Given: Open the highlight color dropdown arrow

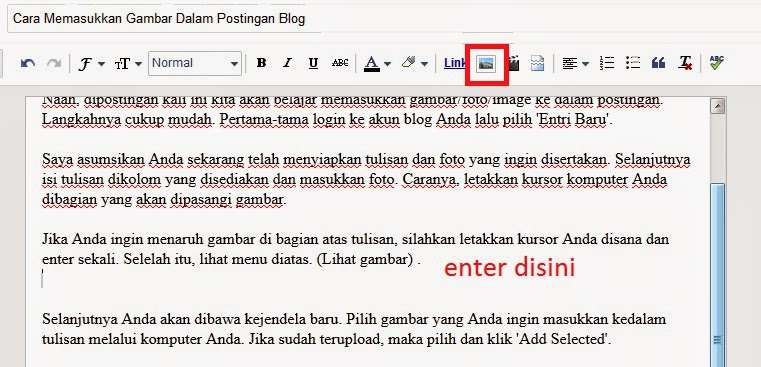Looking at the screenshot, I should click(x=424, y=64).
